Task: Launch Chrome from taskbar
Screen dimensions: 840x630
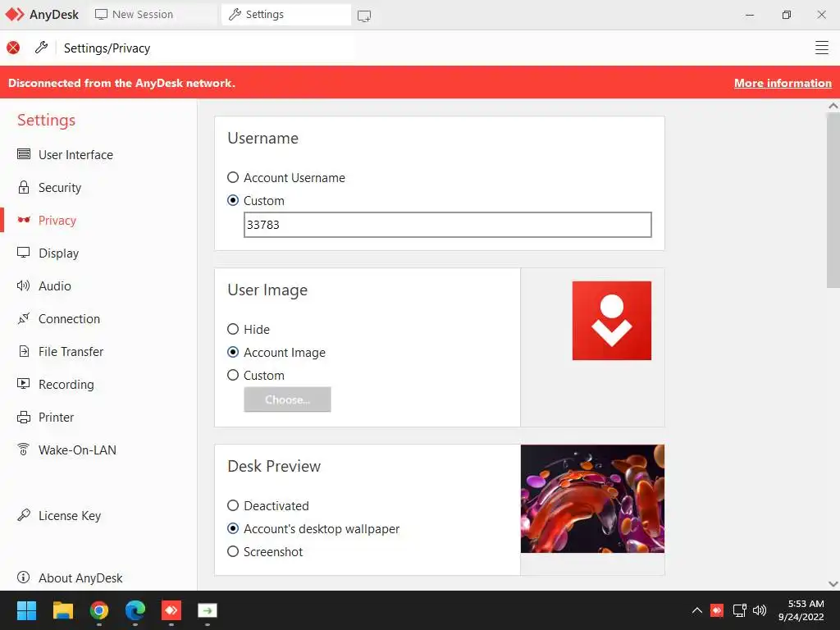Action: click(99, 610)
